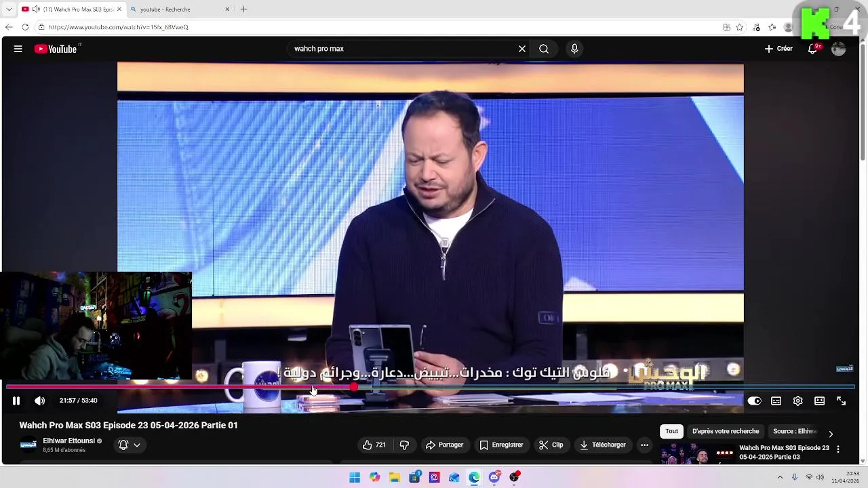Open the media control icon in the toolbar

pos(756,27)
